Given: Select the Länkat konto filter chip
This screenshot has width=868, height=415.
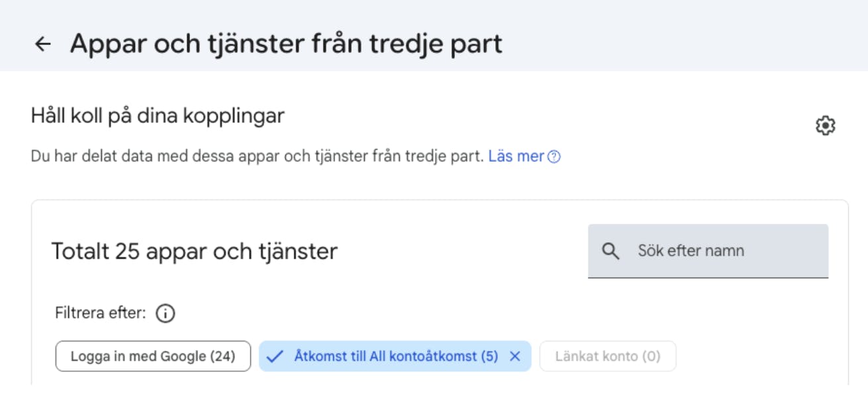Looking at the screenshot, I should coord(607,356).
